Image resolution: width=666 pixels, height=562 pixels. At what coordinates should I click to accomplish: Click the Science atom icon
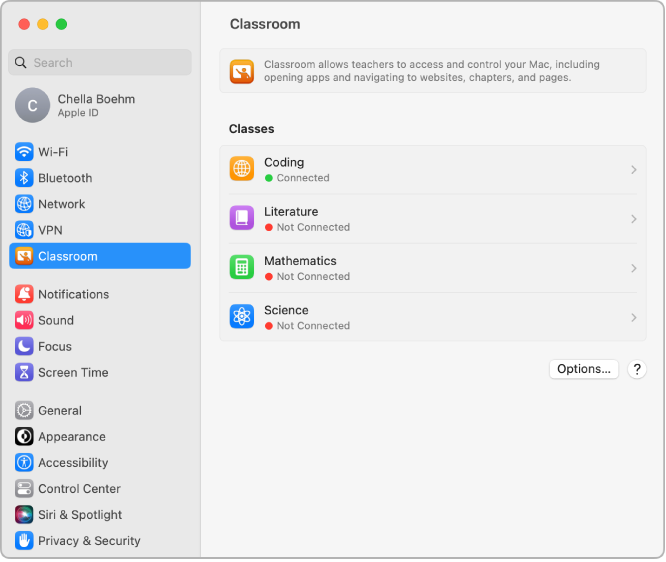coord(242,316)
